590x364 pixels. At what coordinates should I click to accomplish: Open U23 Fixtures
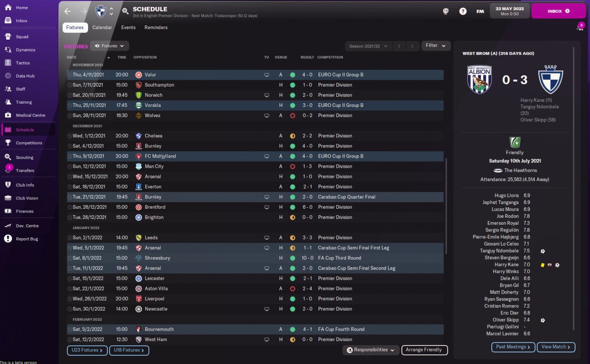click(87, 351)
